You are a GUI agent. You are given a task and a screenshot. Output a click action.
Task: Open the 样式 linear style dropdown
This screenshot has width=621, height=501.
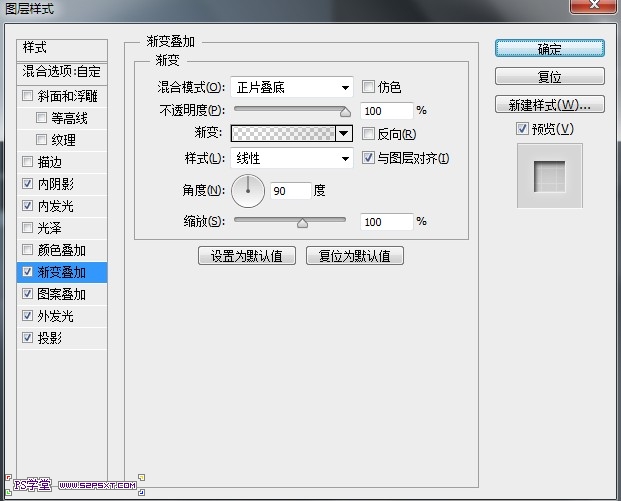pos(292,158)
